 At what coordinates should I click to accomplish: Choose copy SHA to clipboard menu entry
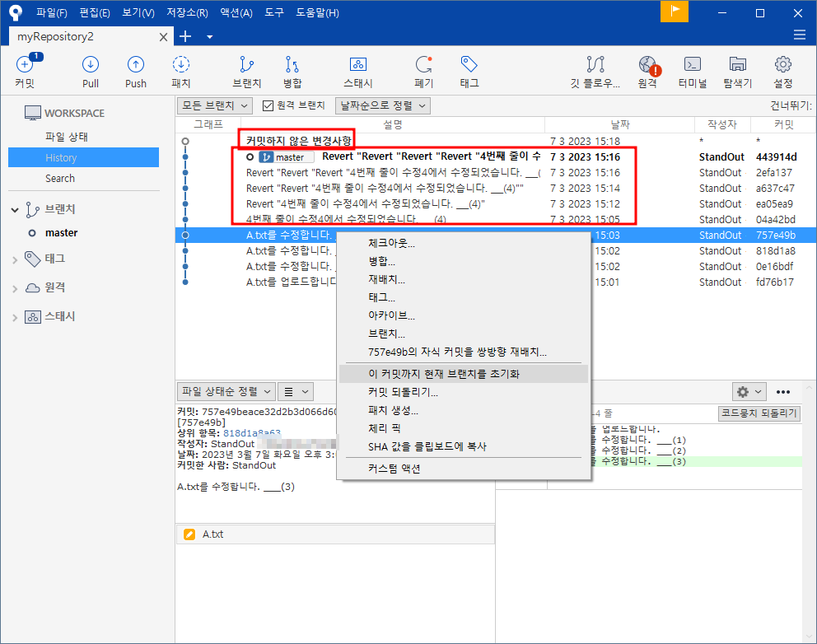[x=463, y=446]
